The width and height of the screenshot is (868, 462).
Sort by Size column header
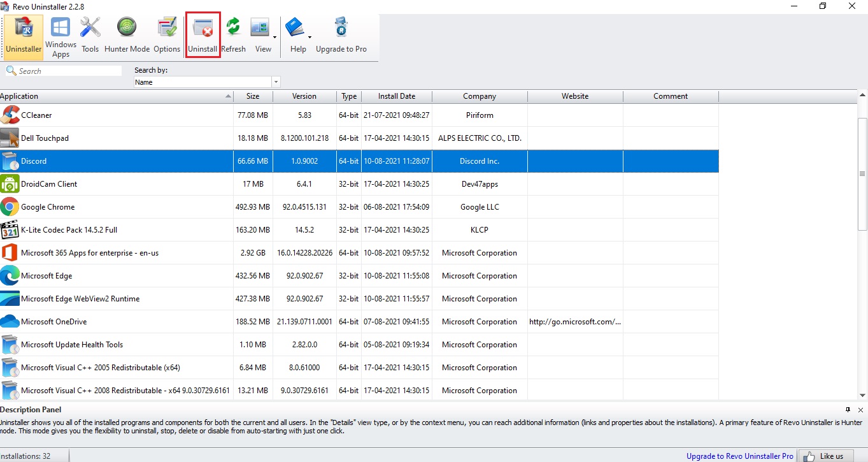pyautogui.click(x=253, y=96)
